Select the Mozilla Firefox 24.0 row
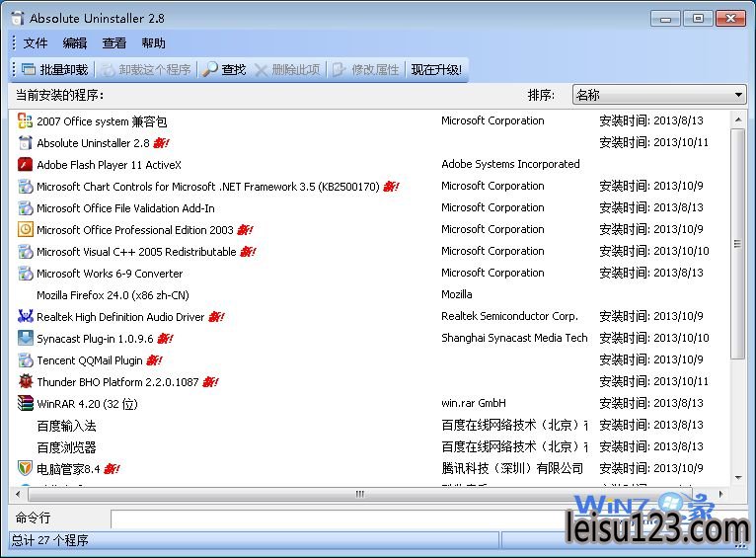 (x=369, y=294)
